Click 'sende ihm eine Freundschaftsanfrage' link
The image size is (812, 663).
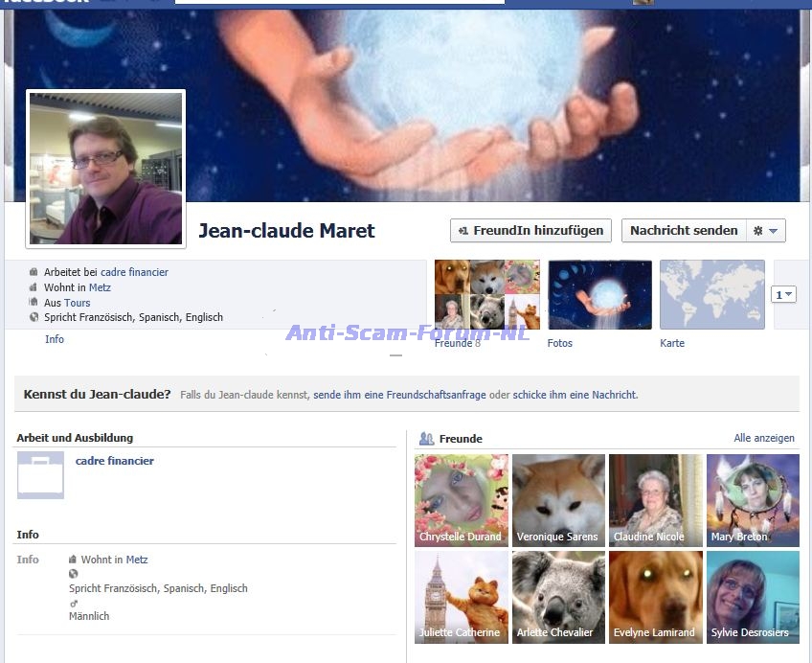(x=399, y=395)
